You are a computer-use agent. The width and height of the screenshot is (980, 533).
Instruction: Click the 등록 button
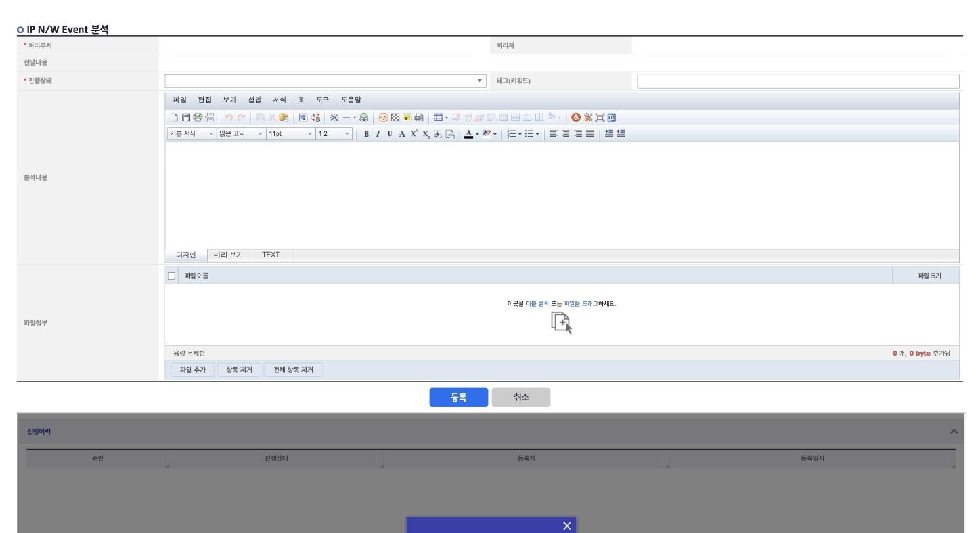(458, 397)
